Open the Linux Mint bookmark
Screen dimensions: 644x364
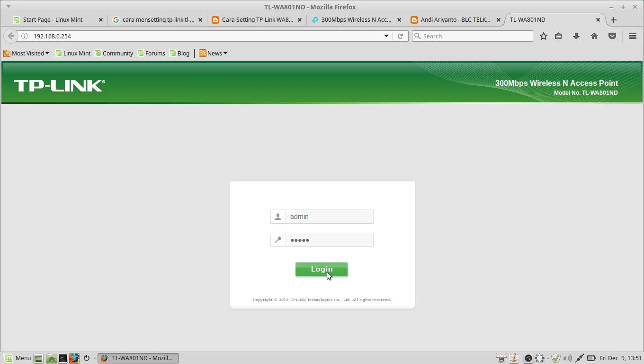[x=73, y=54]
